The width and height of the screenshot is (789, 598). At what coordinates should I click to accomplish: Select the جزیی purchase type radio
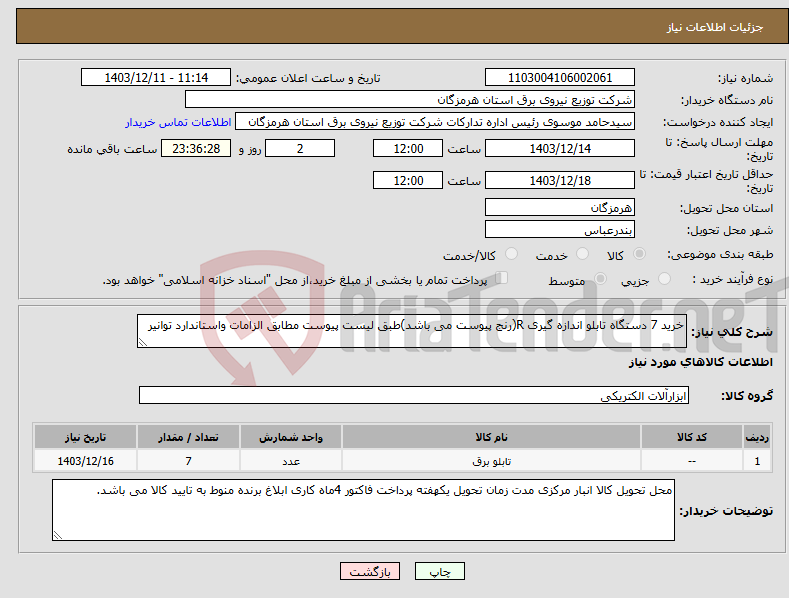pos(664,278)
